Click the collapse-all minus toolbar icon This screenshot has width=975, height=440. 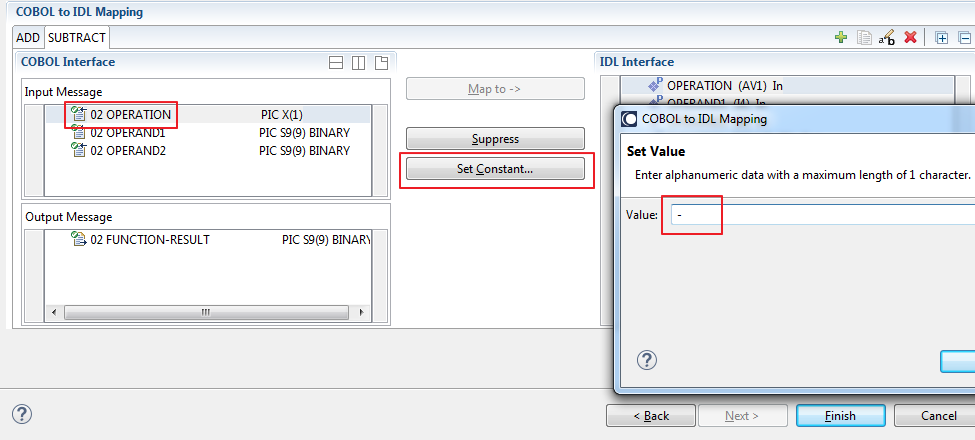click(x=965, y=38)
